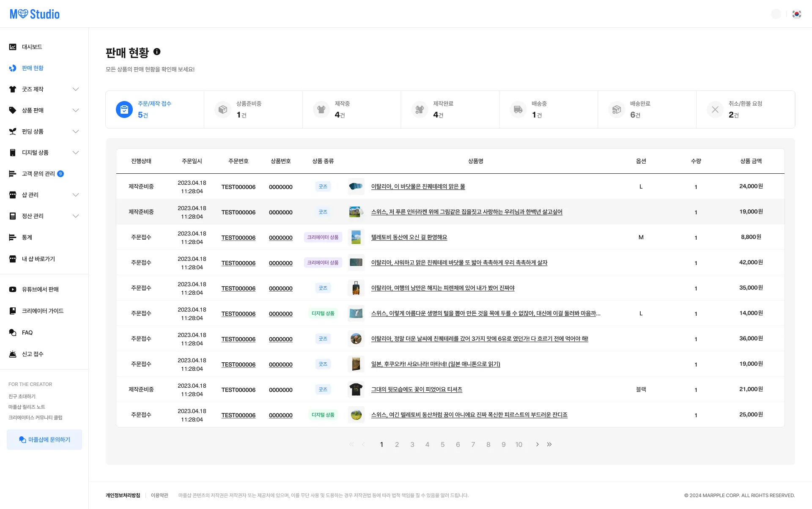Viewport: 812px width, 509px height.
Task: Expand the 굿즈 제작 sidebar menu
Action: coord(76,89)
